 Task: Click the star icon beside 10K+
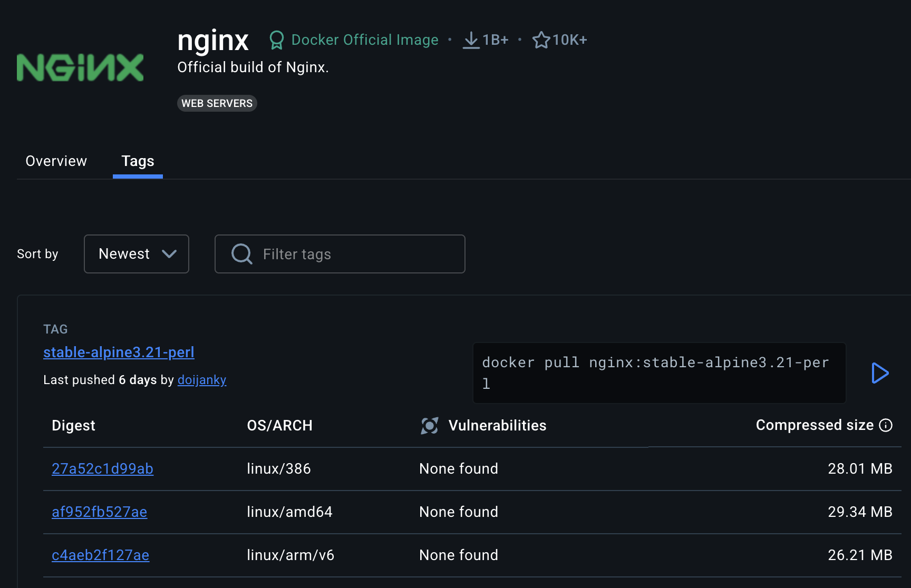[541, 40]
